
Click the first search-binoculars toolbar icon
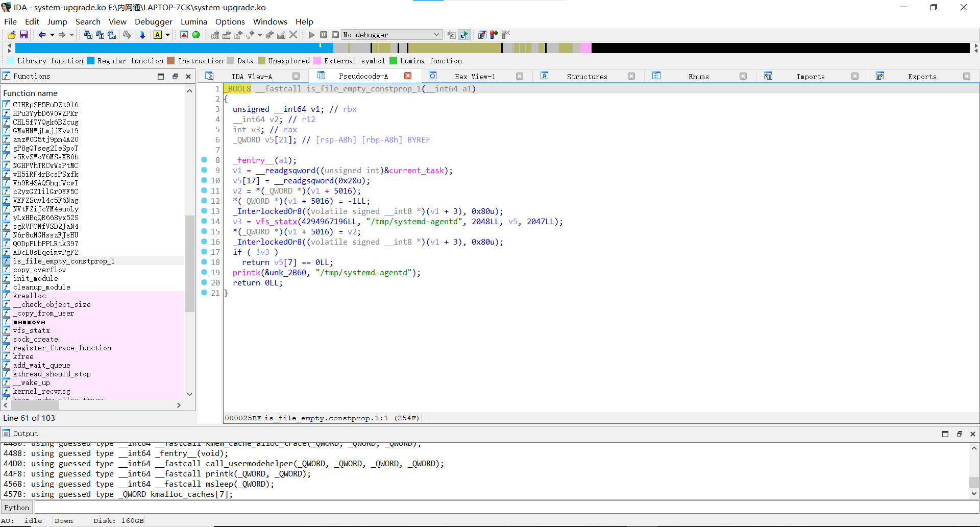(x=88, y=35)
